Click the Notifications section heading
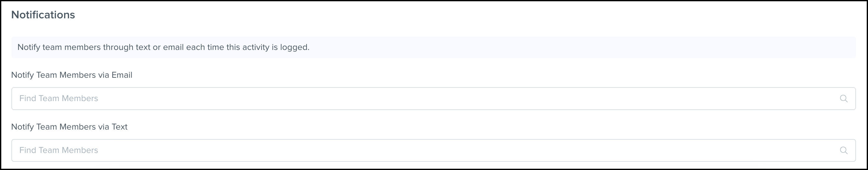The height and width of the screenshot is (170, 868). coord(43,15)
